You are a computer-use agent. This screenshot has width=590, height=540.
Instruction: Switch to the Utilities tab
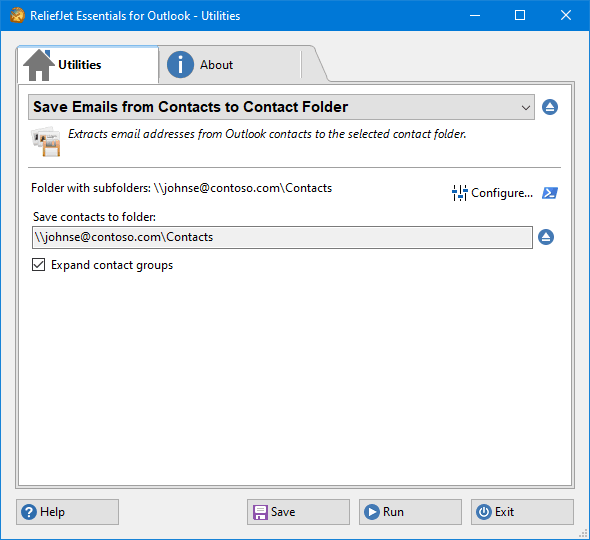click(x=88, y=65)
